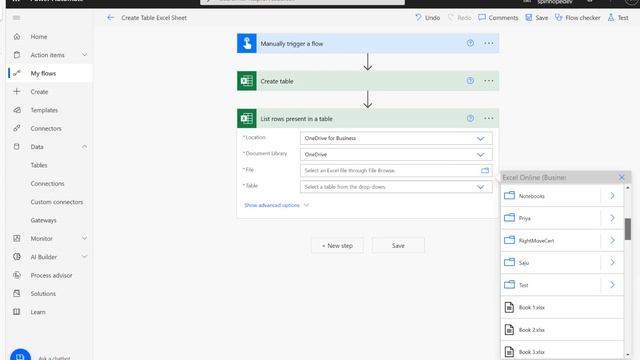This screenshot has height=360, width=640.
Task: Open the Document Library dropdown
Action: [396, 154]
